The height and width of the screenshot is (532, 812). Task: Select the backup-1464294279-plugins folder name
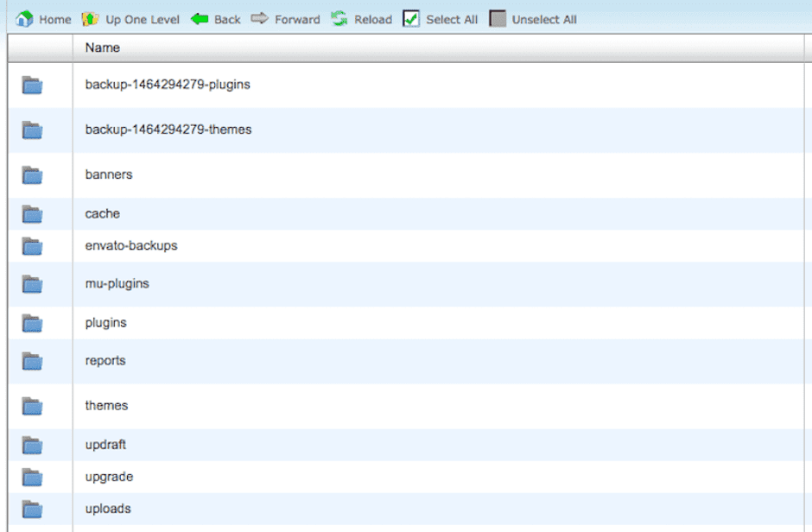point(168,85)
